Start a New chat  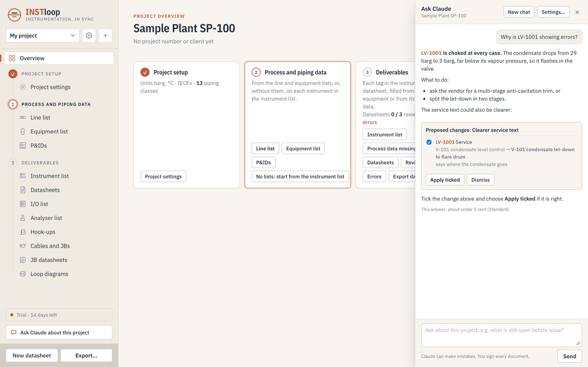[519, 12]
